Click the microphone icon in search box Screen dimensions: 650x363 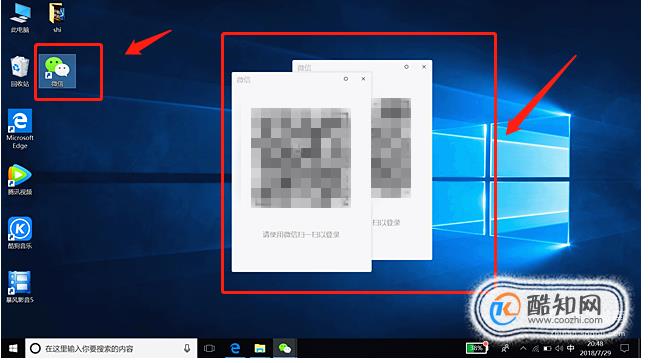pos(187,348)
